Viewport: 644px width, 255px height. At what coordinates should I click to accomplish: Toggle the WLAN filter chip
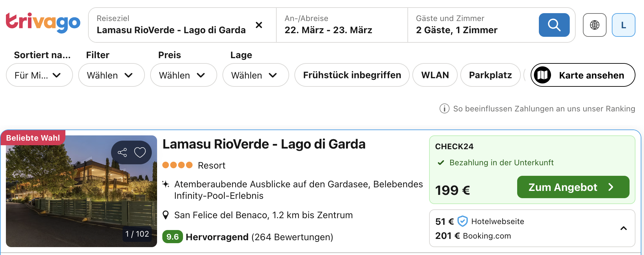tap(435, 75)
